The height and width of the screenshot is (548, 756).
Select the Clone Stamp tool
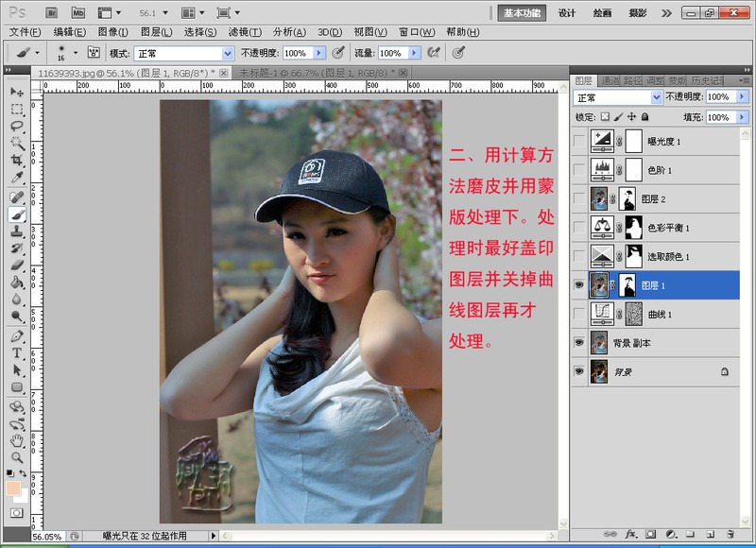click(17, 231)
